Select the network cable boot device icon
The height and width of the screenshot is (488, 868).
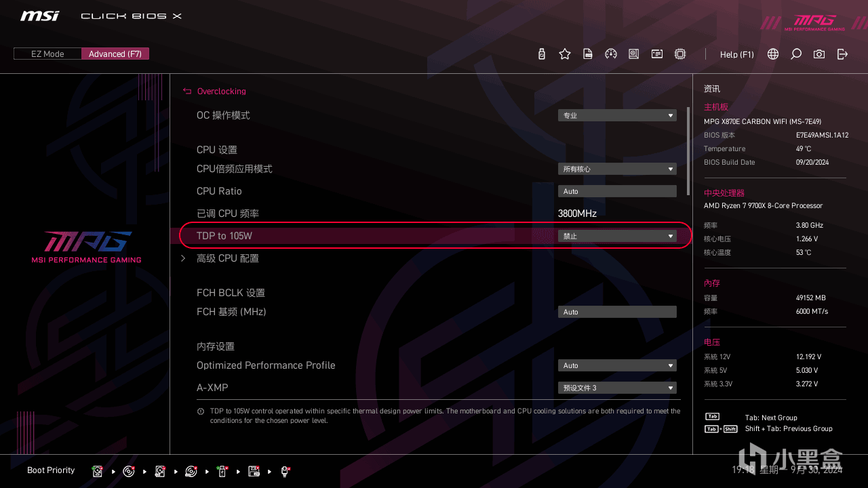tap(285, 471)
